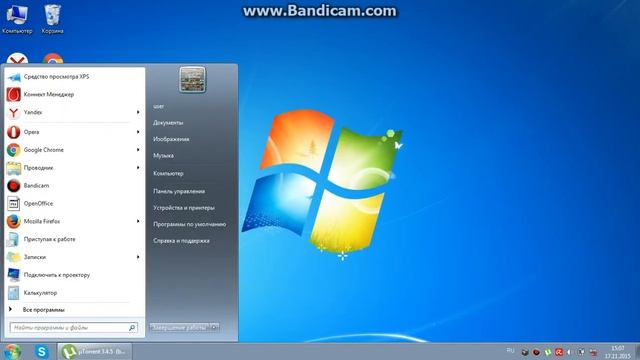Switch to the µTorrent taskbar window
Viewport: 640px width, 360px height.
pyautogui.click(x=95, y=351)
